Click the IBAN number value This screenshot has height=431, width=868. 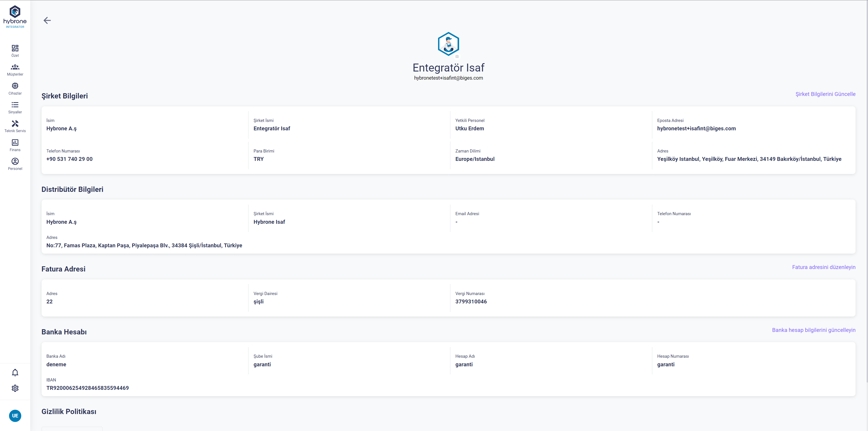coord(88,388)
